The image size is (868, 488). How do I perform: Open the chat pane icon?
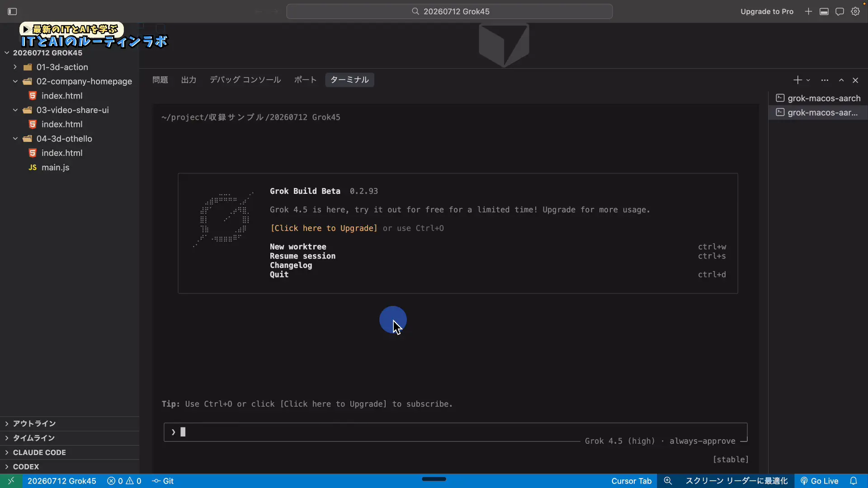840,11
